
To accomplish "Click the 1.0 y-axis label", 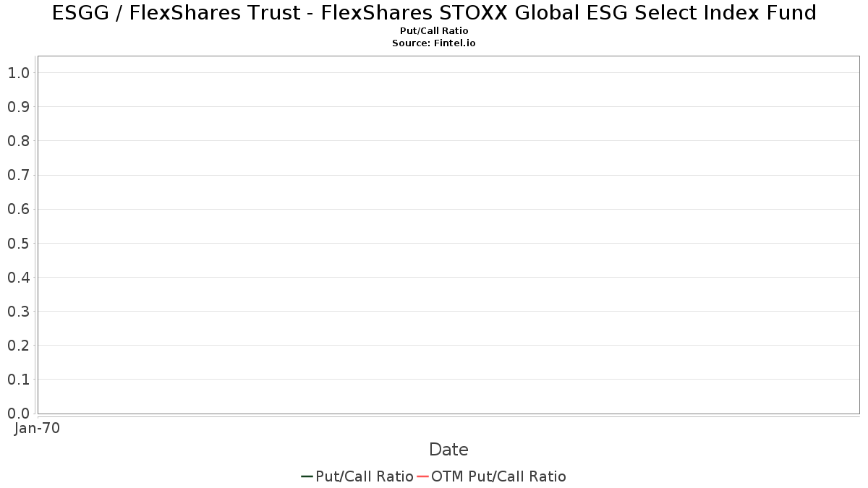I will [x=18, y=72].
